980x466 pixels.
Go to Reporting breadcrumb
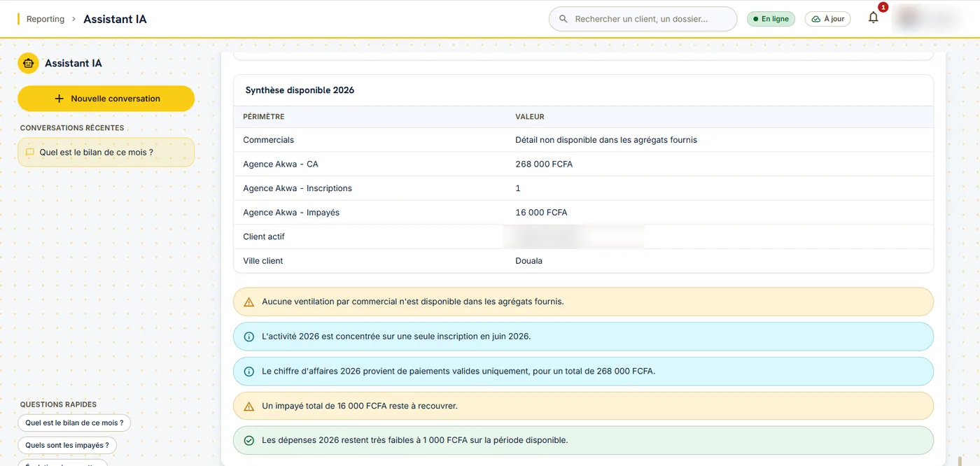point(45,19)
